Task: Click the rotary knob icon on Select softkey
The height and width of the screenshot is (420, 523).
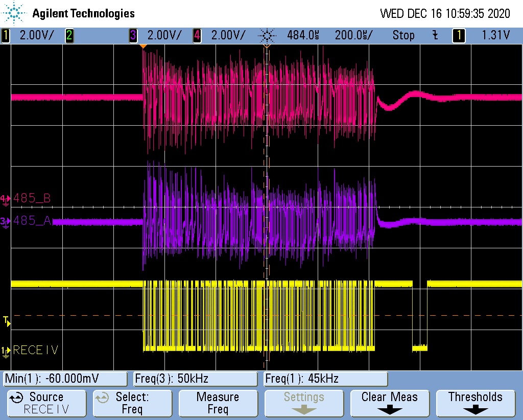Action: click(102, 398)
